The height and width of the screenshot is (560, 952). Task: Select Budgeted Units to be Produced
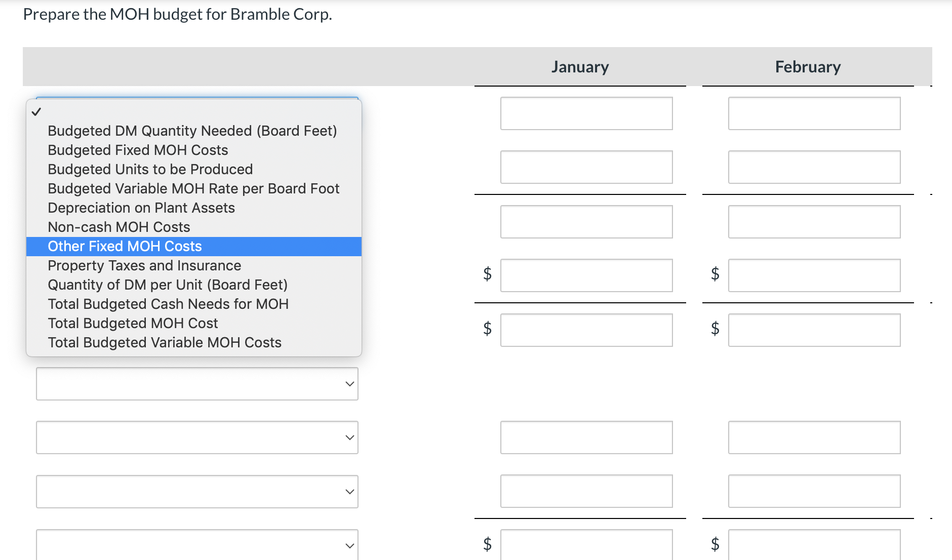pos(150,169)
